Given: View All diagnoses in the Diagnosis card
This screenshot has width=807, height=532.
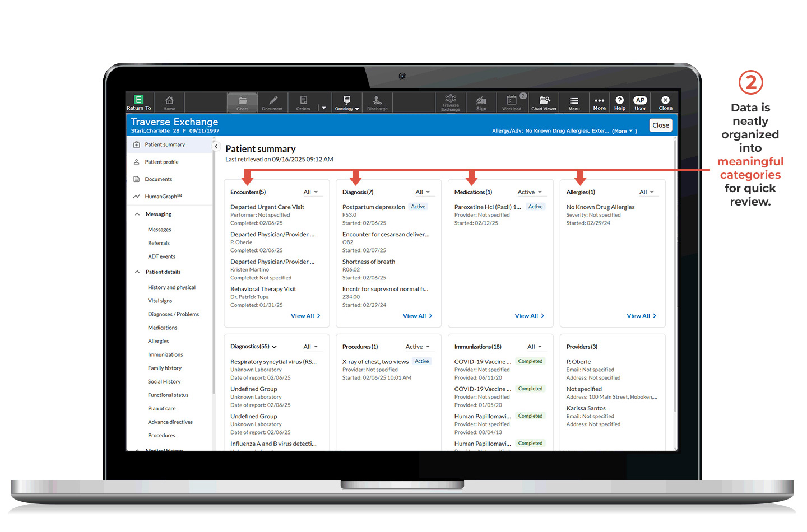Looking at the screenshot, I should 418,315.
